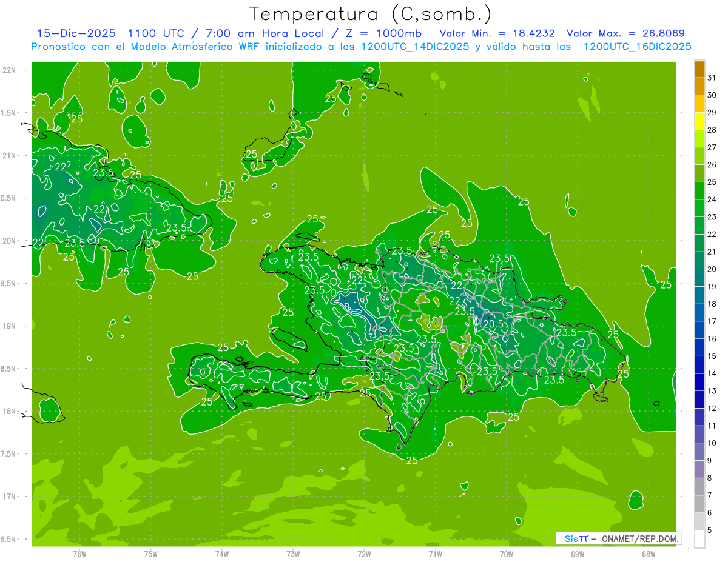Click the legend value '24' on the colorbar
Screen dimensions: 728x562
[x=712, y=199]
